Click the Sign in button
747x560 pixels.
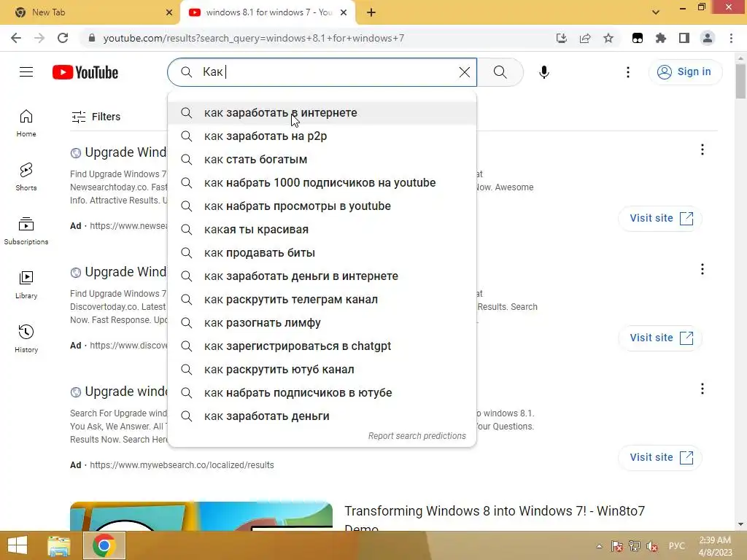coord(685,72)
